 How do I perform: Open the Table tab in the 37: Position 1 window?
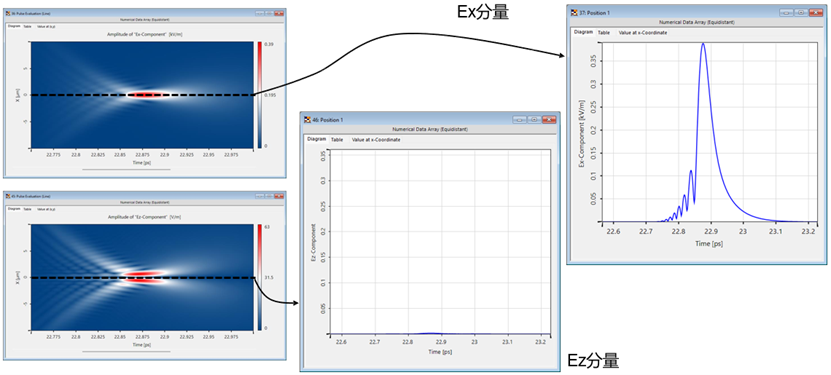604,32
